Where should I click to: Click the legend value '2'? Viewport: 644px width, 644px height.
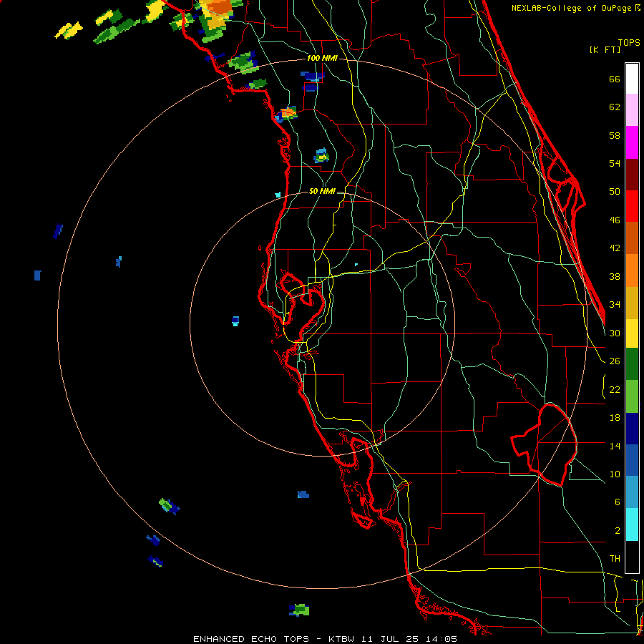(x=617, y=531)
